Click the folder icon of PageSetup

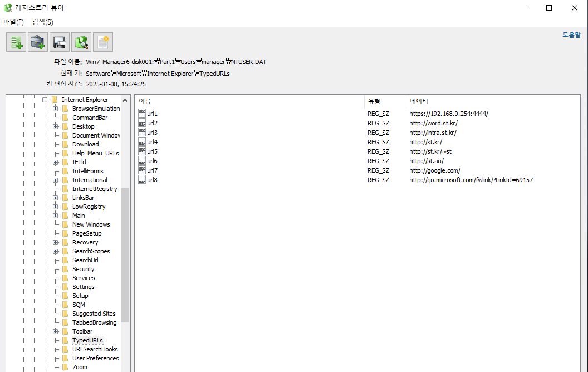coord(65,233)
